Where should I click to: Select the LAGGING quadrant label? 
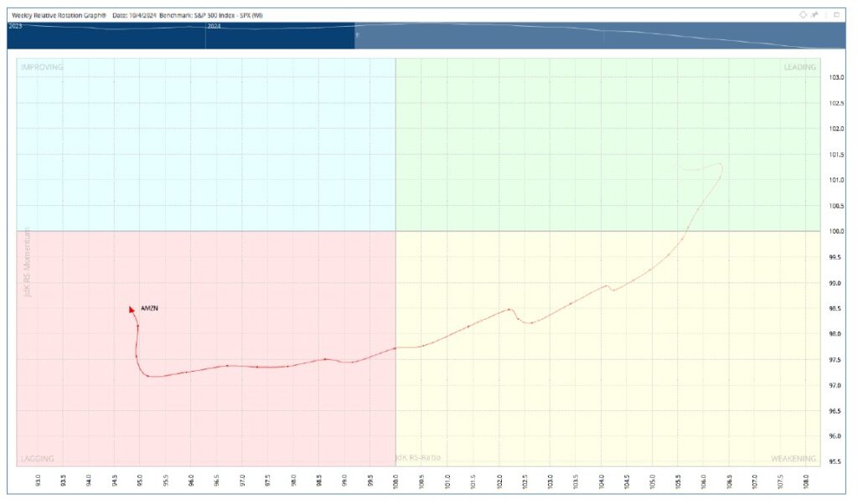coord(37,458)
